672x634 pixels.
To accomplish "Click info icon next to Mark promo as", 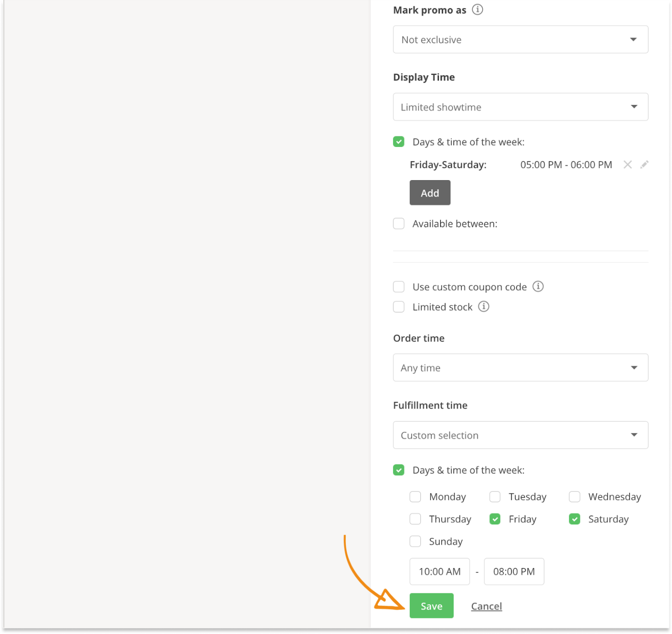I will [477, 10].
